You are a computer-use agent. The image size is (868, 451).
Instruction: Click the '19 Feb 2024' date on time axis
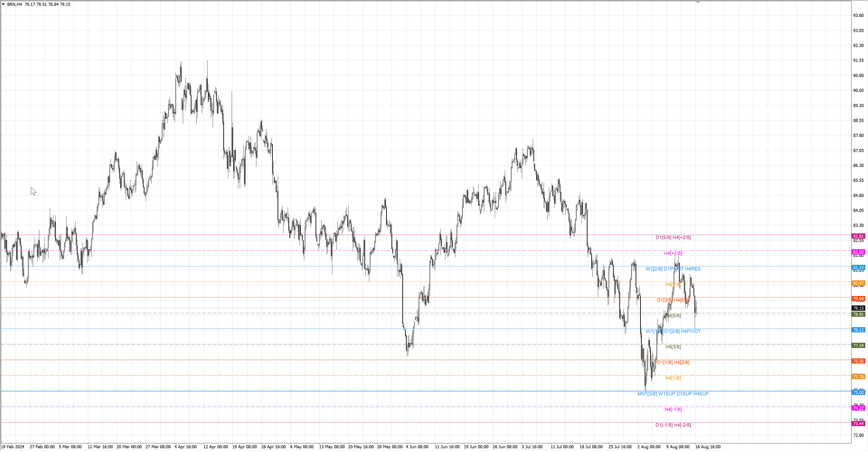pos(13,447)
